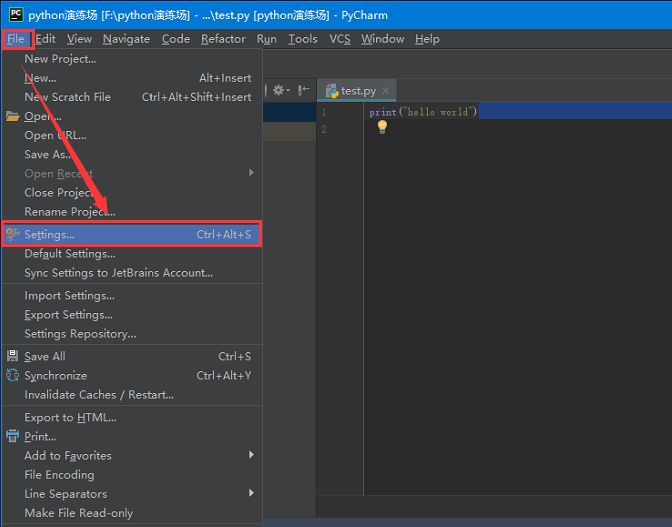Click the empty second line in editor

click(517, 129)
